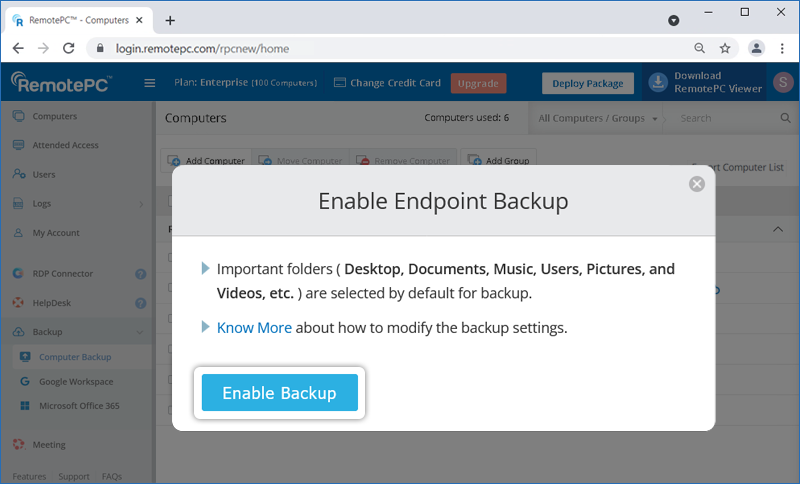Bookmark this page with star icon

pos(725,48)
